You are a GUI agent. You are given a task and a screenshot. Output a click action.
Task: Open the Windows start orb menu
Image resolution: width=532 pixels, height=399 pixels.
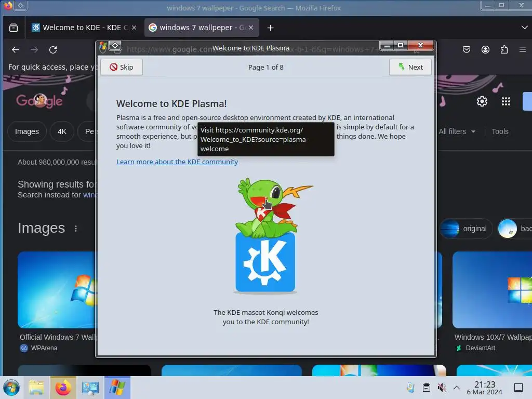click(x=11, y=388)
